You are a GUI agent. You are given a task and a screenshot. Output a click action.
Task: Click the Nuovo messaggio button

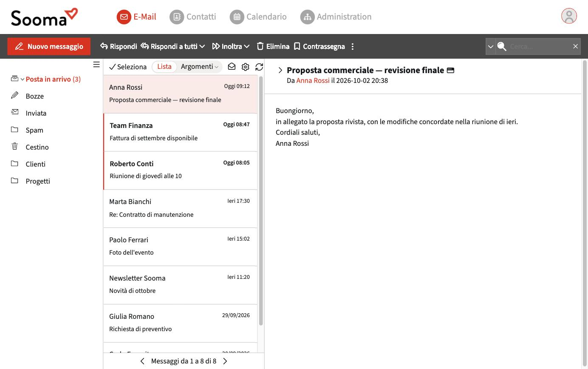point(49,46)
